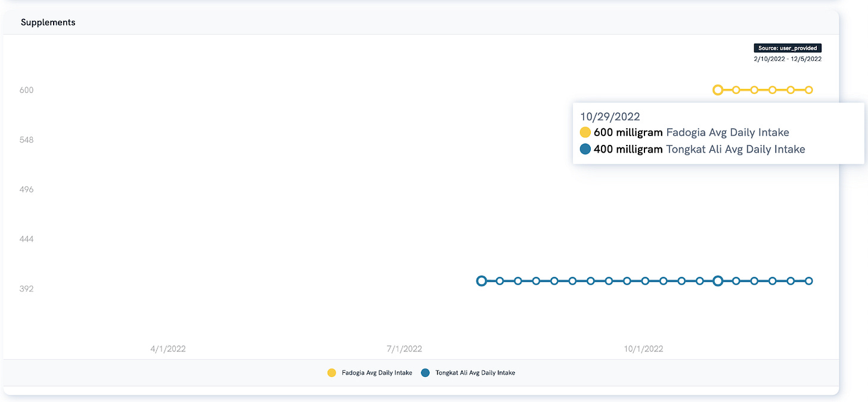868x402 pixels.
Task: Toggle Fadogia Avg Daily Intake legend entry
Action: click(370, 373)
